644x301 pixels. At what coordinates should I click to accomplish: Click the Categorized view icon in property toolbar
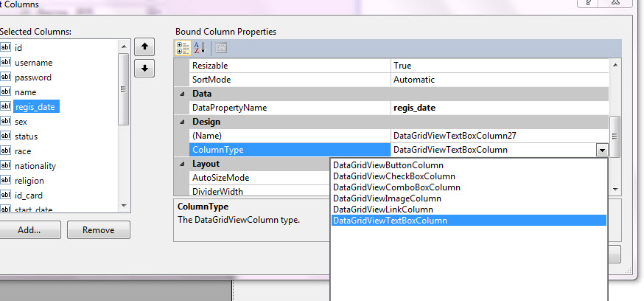click(x=183, y=48)
